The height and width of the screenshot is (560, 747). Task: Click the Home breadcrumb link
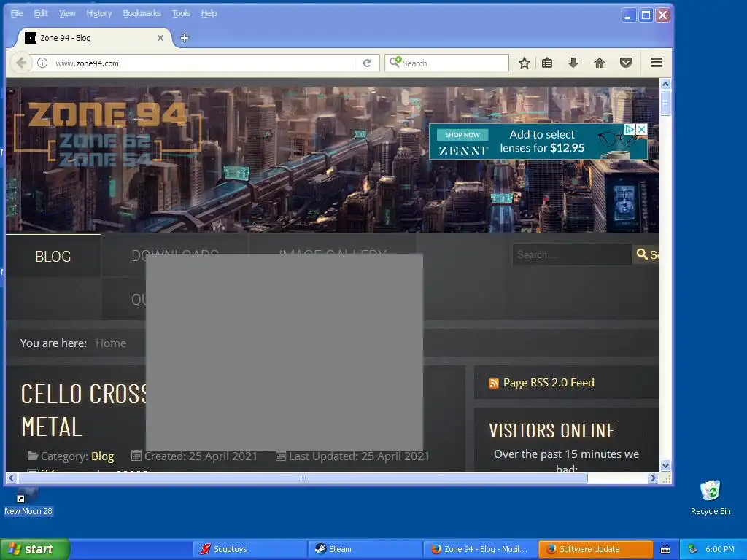click(111, 343)
